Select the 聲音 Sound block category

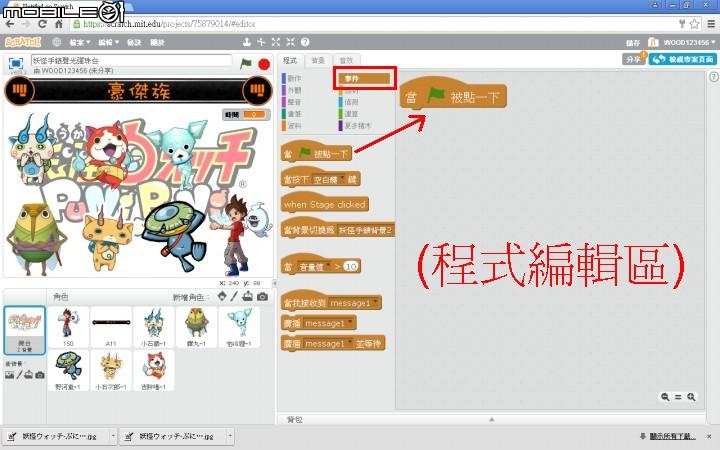(x=294, y=102)
